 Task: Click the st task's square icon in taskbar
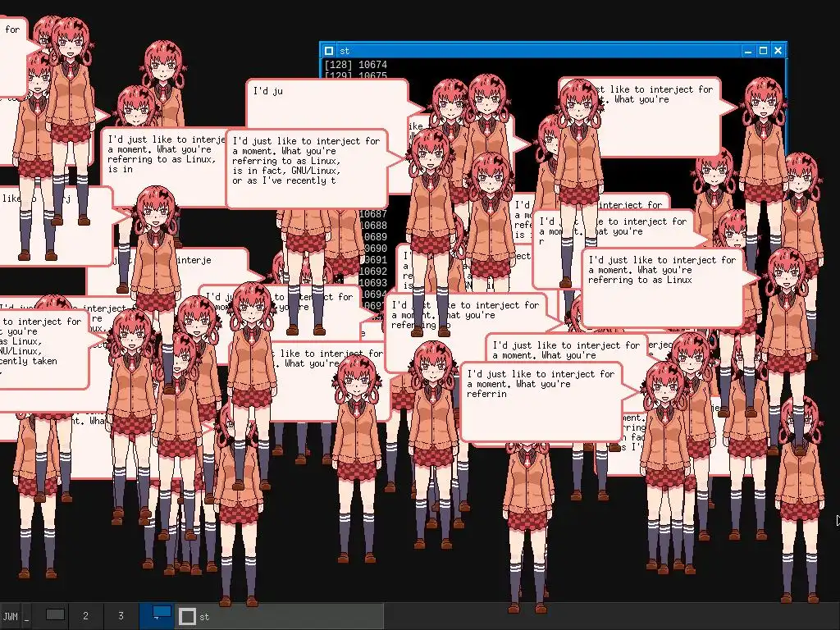pyautogui.click(x=187, y=617)
